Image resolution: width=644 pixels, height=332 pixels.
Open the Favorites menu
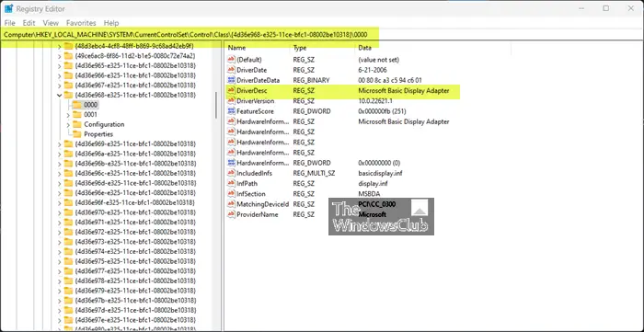click(81, 23)
